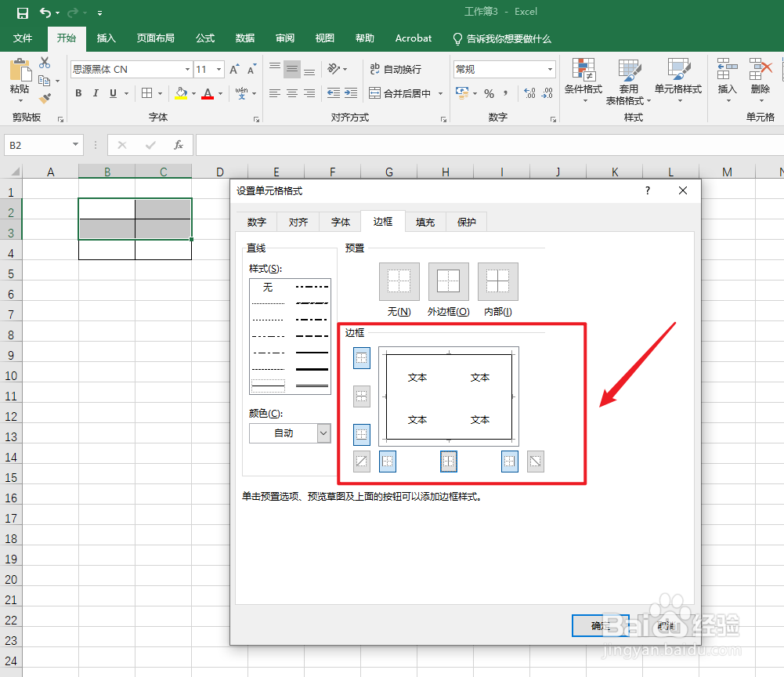Viewport: 784px width, 677px height.
Task: Switch to the 插入 ribbon tab
Action: coord(106,38)
